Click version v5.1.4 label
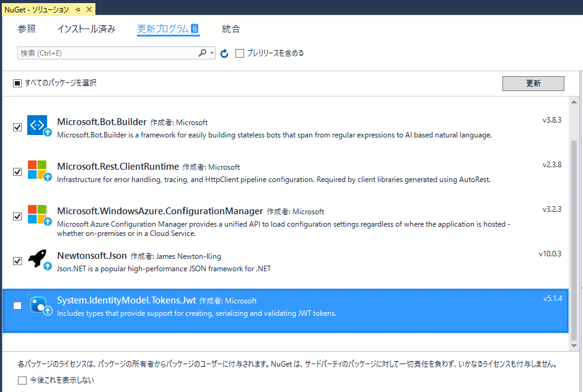The width and height of the screenshot is (583, 392). pyautogui.click(x=553, y=298)
